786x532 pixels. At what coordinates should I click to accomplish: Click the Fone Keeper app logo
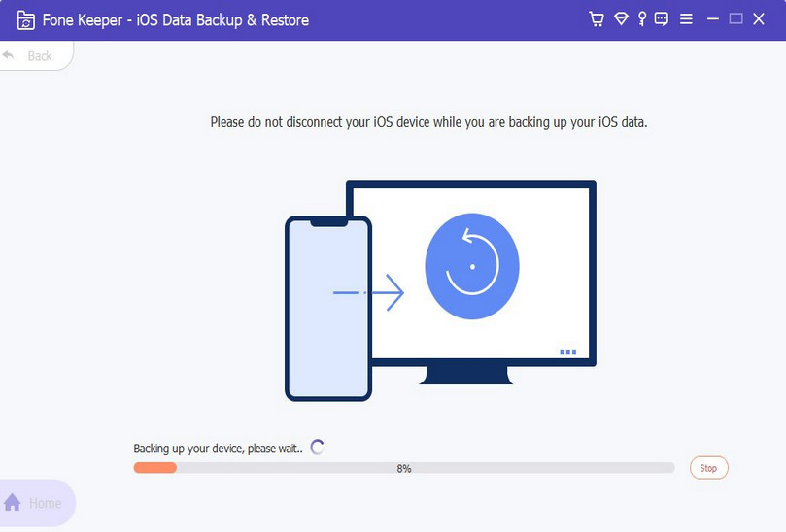coord(26,18)
